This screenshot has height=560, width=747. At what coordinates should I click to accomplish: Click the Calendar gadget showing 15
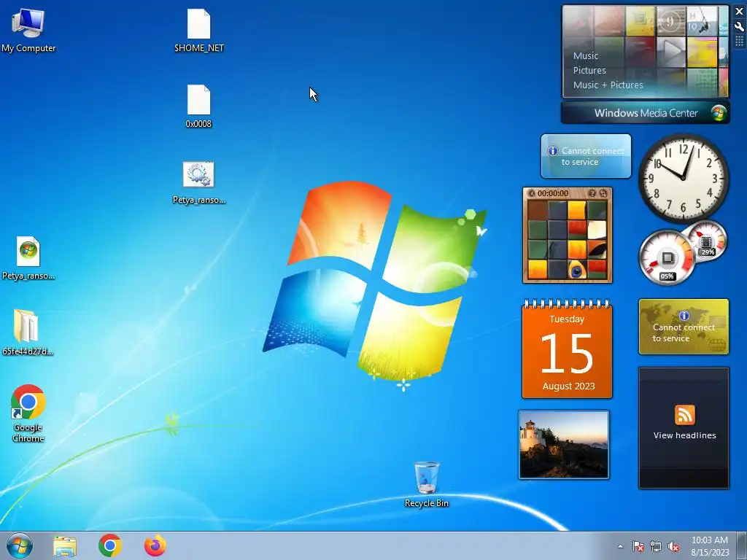pos(567,350)
